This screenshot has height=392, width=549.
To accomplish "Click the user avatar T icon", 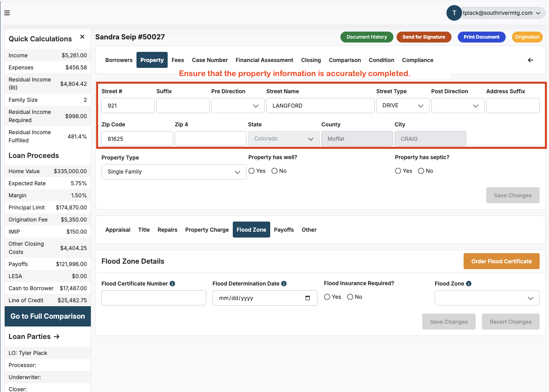I will tap(454, 13).
